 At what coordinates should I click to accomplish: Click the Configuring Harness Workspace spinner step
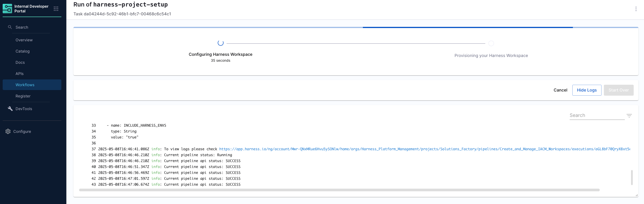[x=220, y=43]
